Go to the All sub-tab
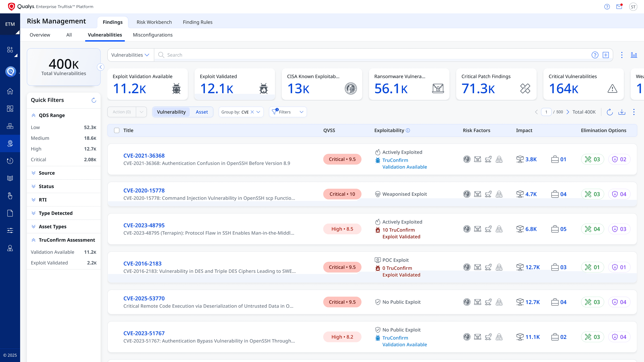Image resolution: width=644 pixels, height=362 pixels. [69, 35]
